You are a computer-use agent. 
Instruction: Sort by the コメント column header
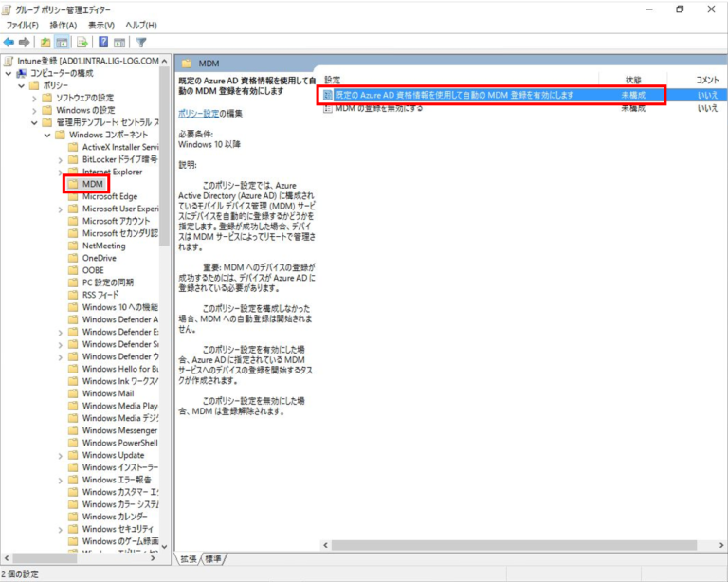coord(707,80)
